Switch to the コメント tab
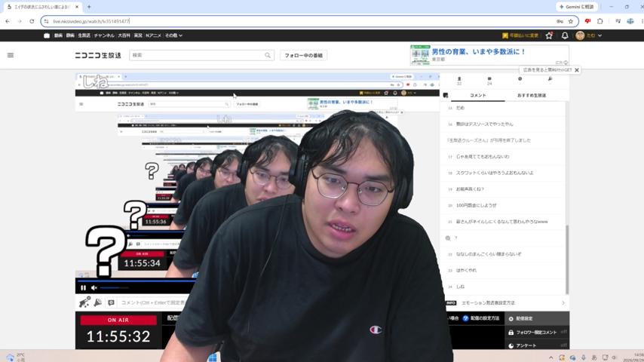Screen dimensions: 644x362 pyautogui.click(x=477, y=95)
